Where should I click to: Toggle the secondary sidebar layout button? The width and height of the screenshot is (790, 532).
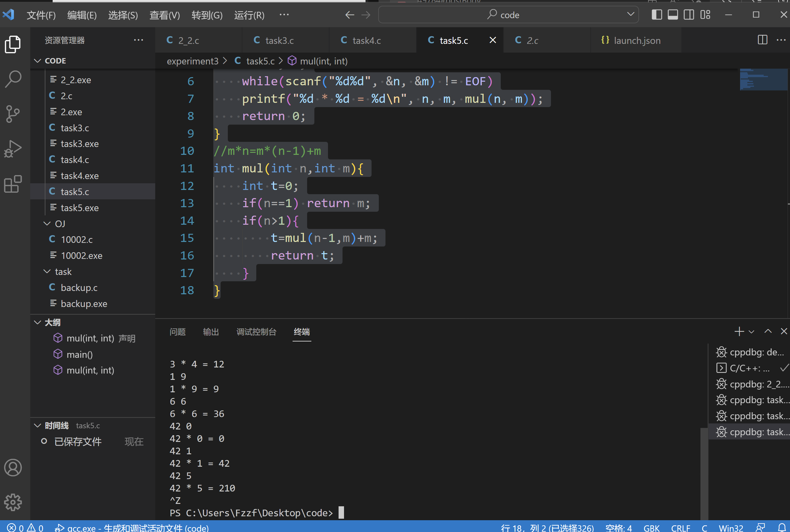pyautogui.click(x=689, y=15)
